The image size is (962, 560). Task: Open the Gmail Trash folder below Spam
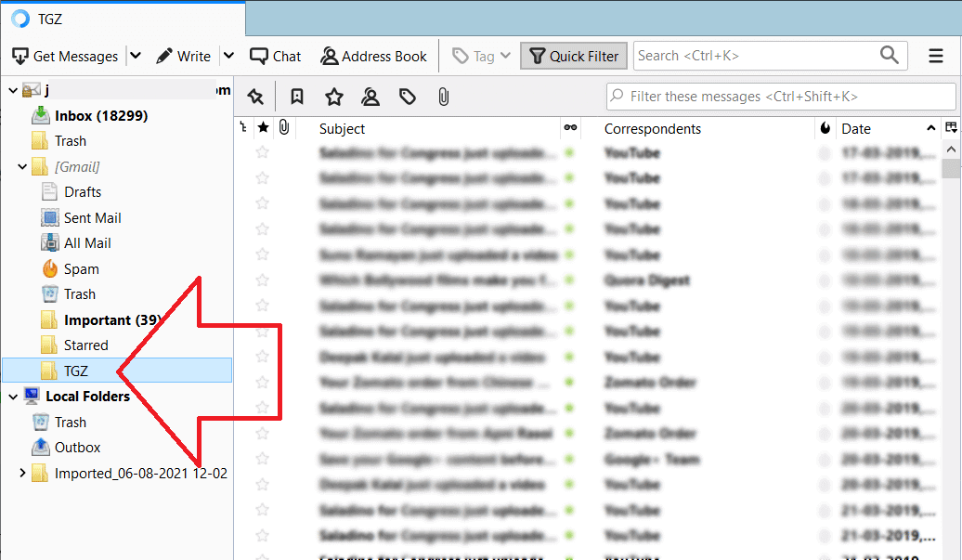[80, 294]
